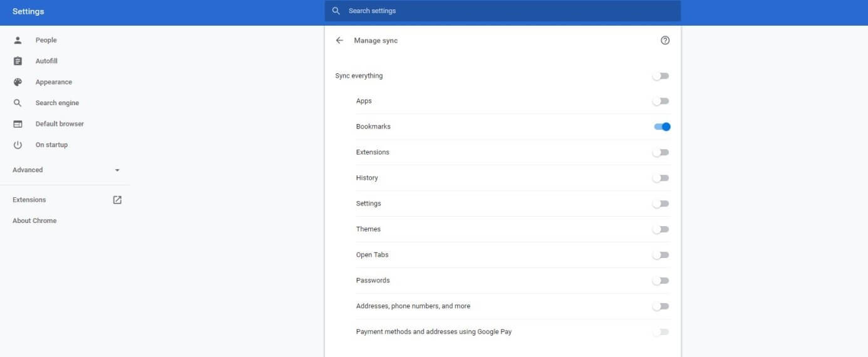This screenshot has width=868, height=357.
Task: Click the On startup power icon
Action: click(18, 145)
